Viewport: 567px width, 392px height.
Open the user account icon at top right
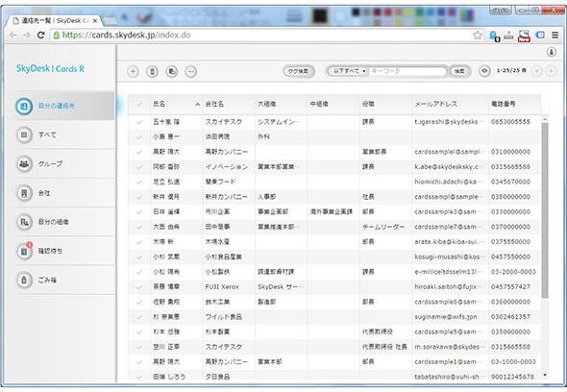(x=552, y=52)
